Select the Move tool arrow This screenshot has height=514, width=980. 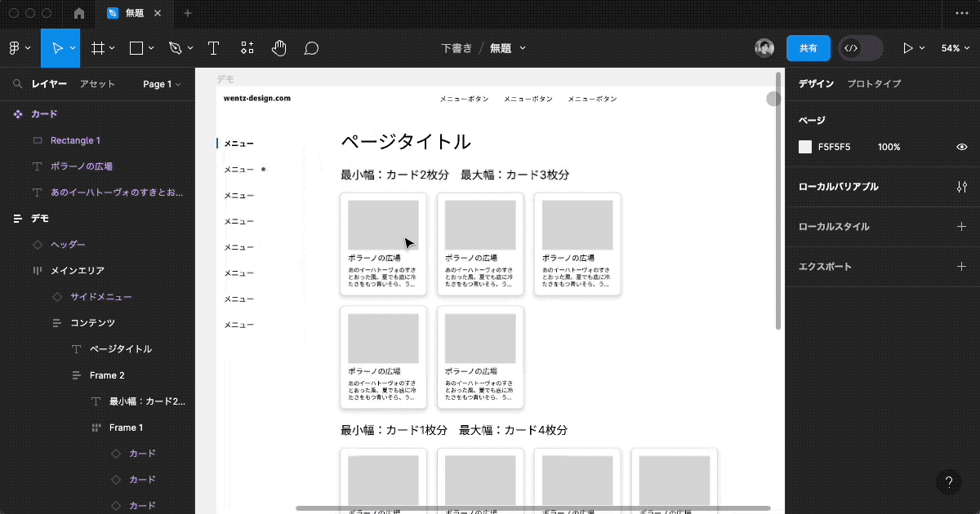point(57,48)
